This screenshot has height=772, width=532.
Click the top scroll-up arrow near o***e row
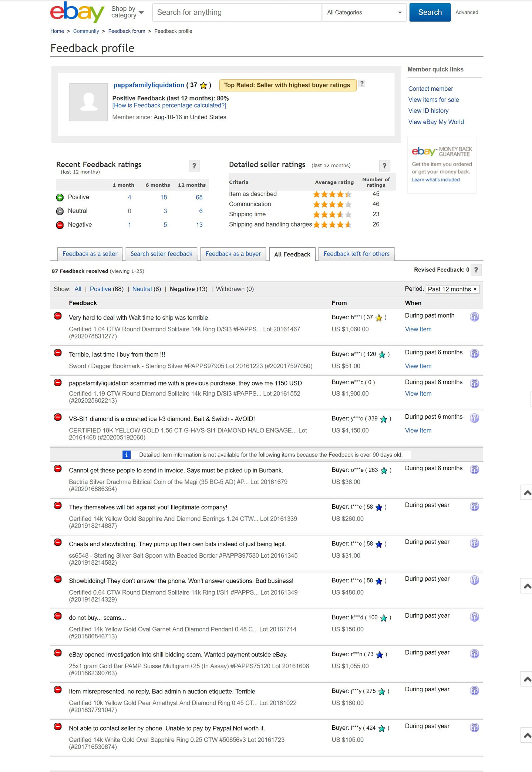(x=526, y=492)
